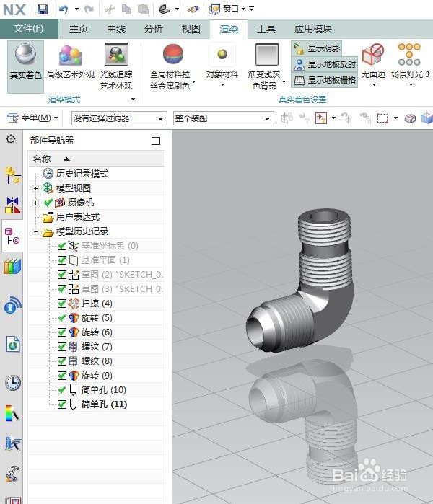Uncheck 简单孔 (10) feature checkbox
The width and height of the screenshot is (433, 504).
tap(62, 390)
